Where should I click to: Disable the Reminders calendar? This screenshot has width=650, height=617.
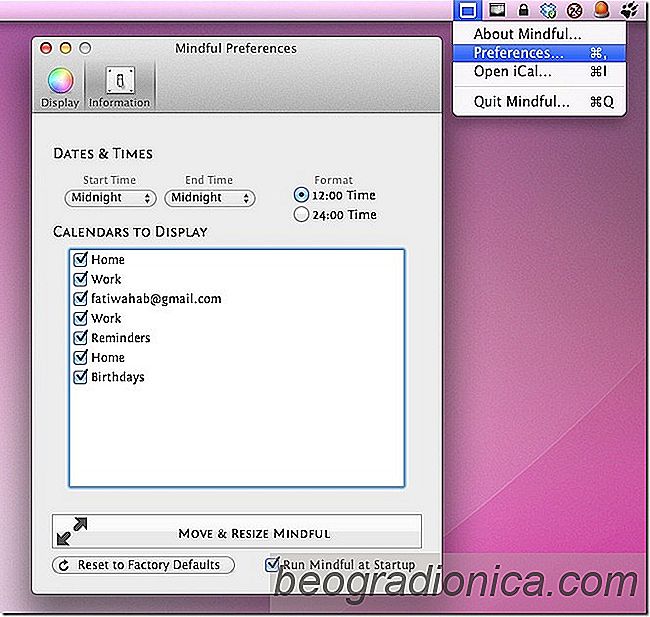coord(80,338)
